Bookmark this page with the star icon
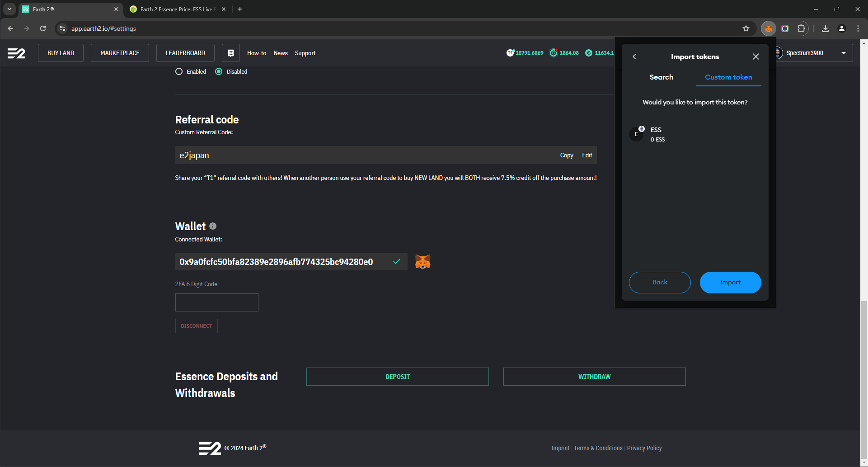This screenshot has width=868, height=467. click(x=746, y=28)
